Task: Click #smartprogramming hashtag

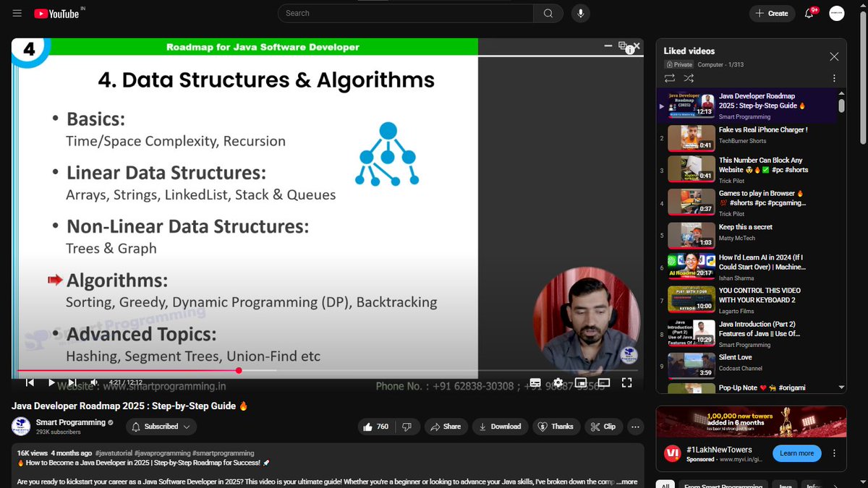Action: pos(224,453)
